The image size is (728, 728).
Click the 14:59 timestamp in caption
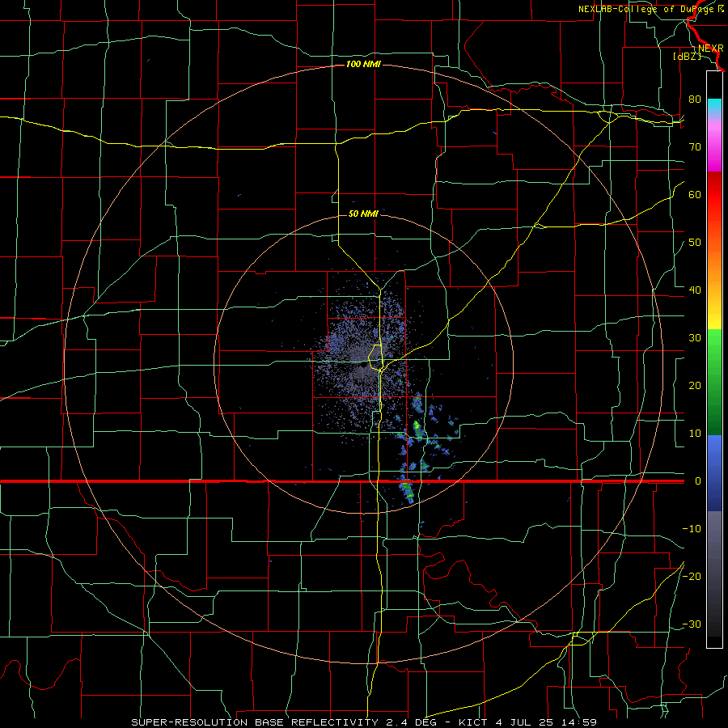click(581, 722)
